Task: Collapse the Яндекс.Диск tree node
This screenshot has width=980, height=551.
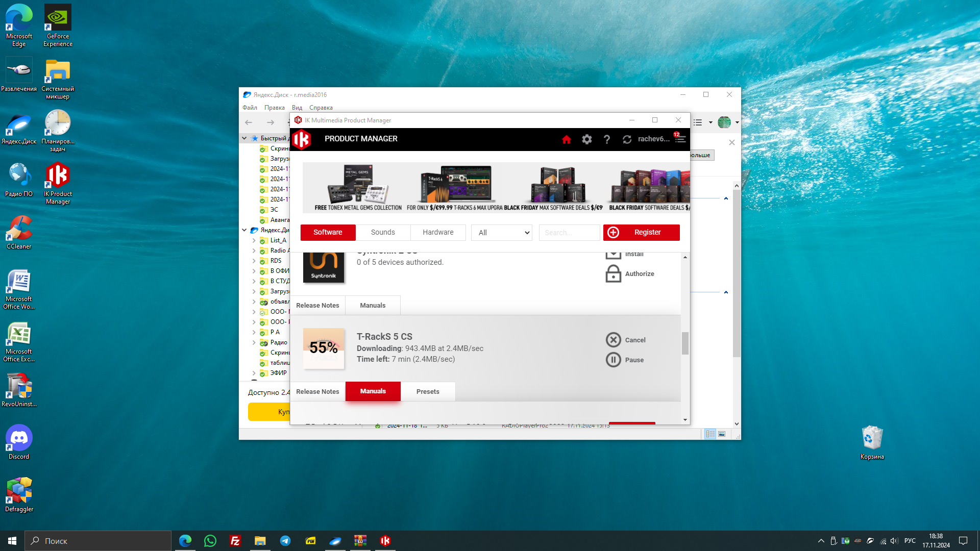Action: click(x=244, y=230)
